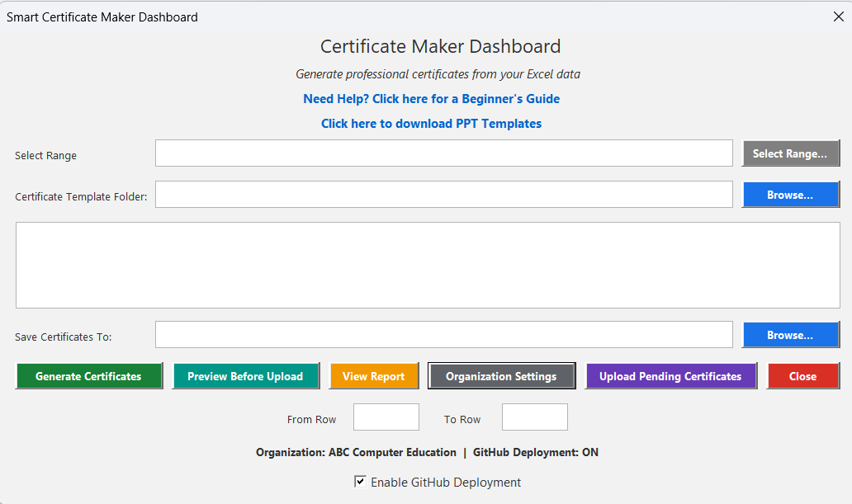Browse for the Save Certificates To folder

click(791, 335)
